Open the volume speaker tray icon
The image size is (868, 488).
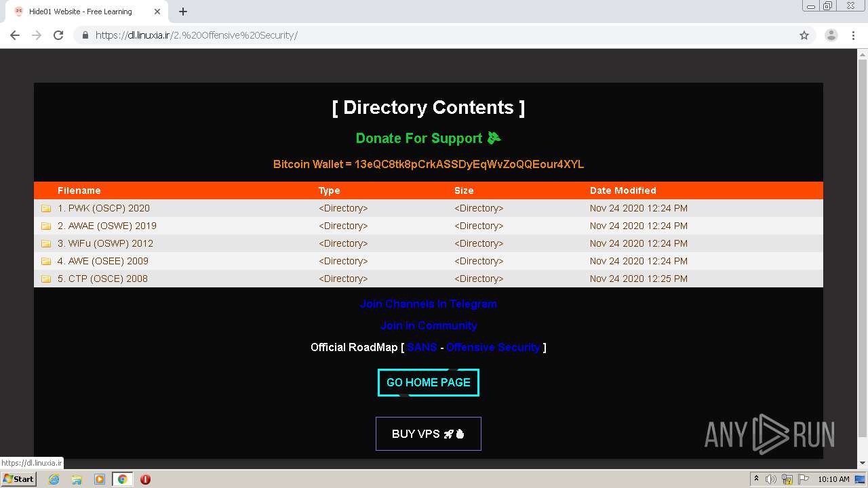point(771,479)
